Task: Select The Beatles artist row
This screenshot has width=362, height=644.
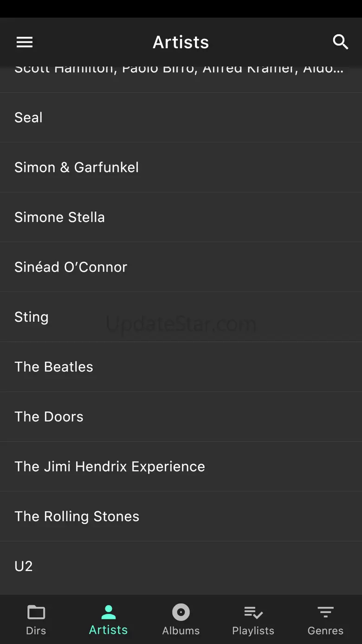Action: (54, 367)
